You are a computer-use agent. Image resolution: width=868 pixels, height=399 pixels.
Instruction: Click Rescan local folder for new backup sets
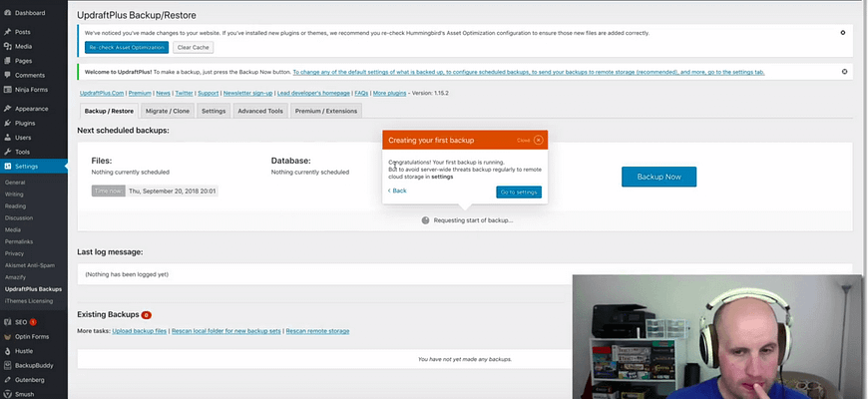tap(225, 331)
